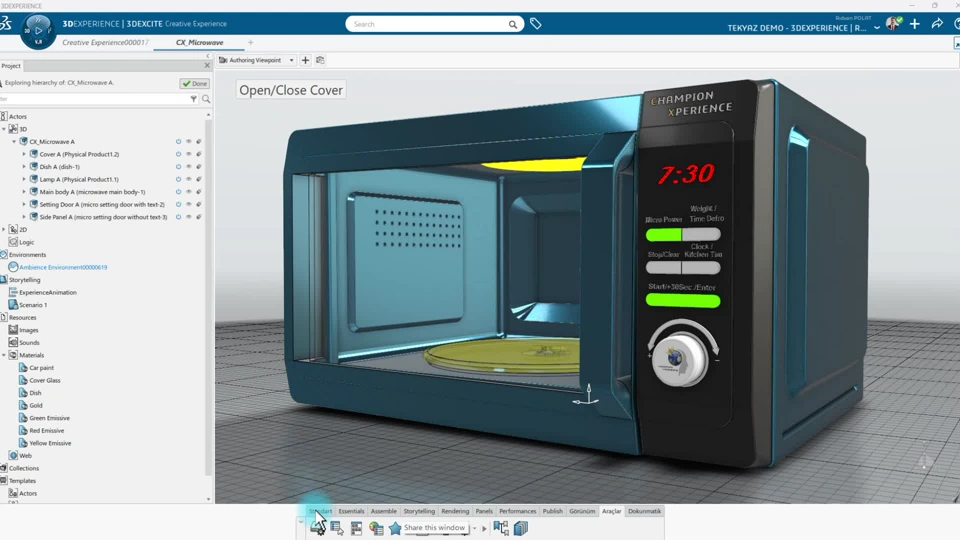
Task: Click the tag icon on Lamp A row
Action: tap(199, 179)
